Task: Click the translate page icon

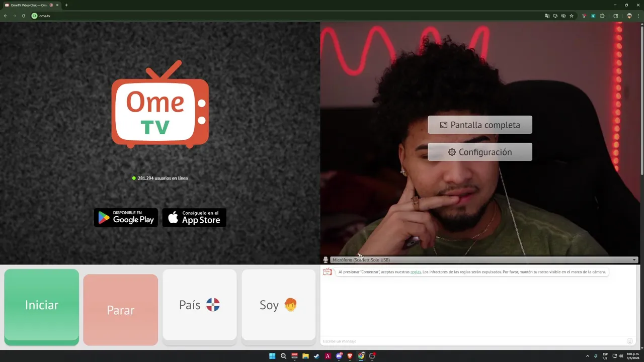Action: (547, 16)
